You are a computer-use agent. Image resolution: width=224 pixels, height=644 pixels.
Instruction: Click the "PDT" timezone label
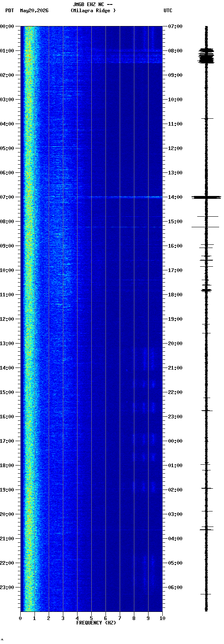(x=9, y=11)
